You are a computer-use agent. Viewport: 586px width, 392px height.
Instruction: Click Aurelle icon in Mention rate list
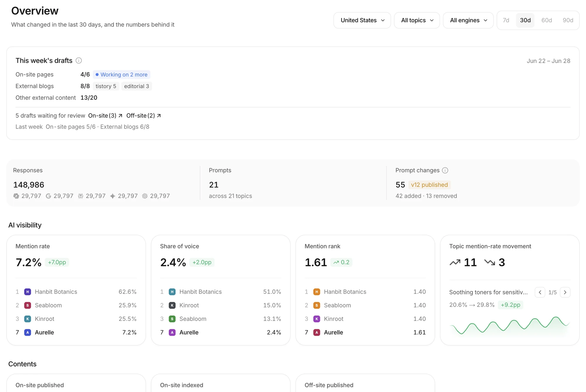[x=28, y=332]
